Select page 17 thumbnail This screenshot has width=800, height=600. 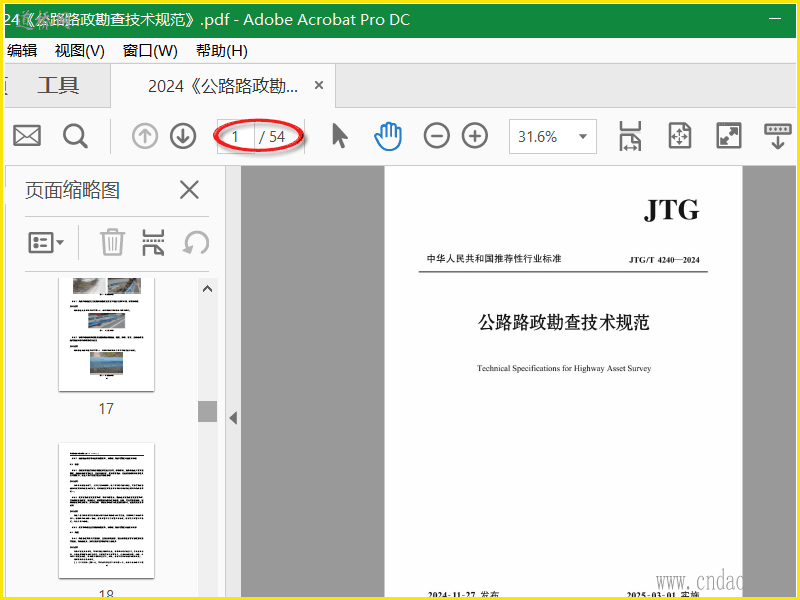(x=107, y=335)
